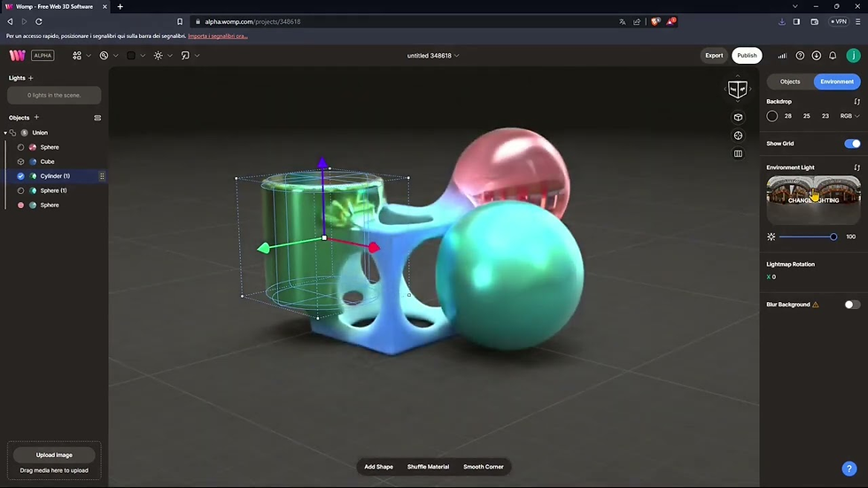868x488 pixels.
Task: Add a new light with plus icon
Action: (30, 78)
